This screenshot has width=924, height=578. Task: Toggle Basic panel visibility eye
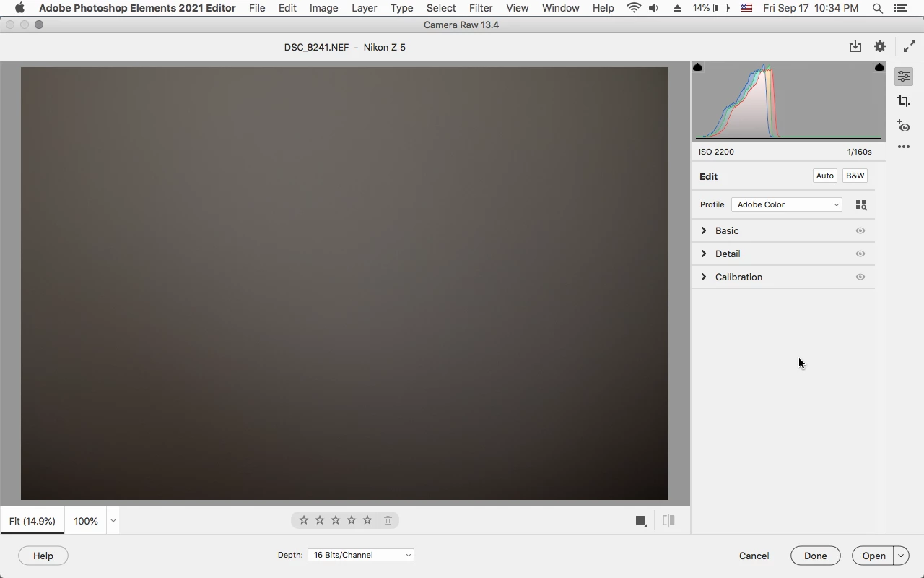[x=860, y=231]
